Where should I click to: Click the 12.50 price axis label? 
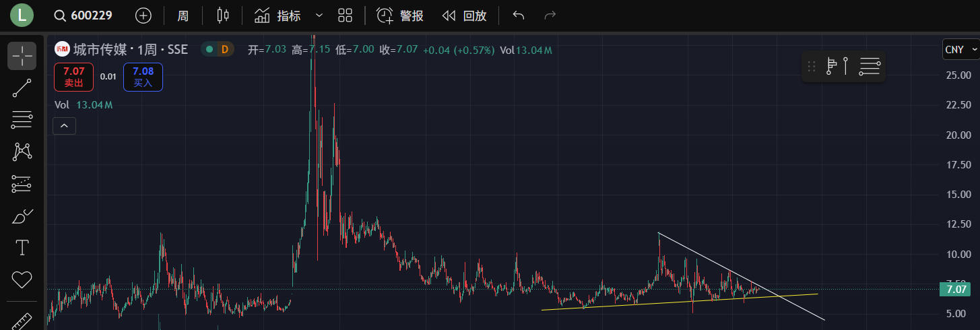point(958,224)
